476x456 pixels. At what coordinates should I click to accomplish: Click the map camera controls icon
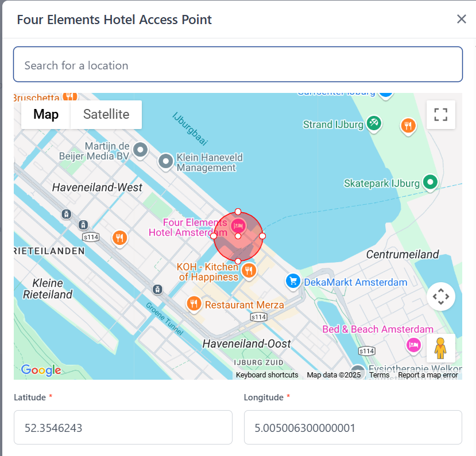(x=440, y=297)
